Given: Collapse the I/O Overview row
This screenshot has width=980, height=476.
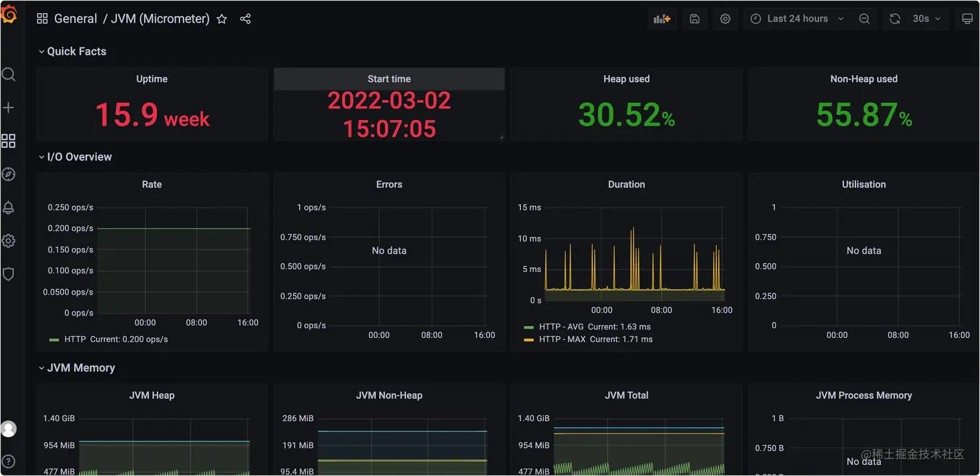Looking at the screenshot, I should [x=75, y=157].
